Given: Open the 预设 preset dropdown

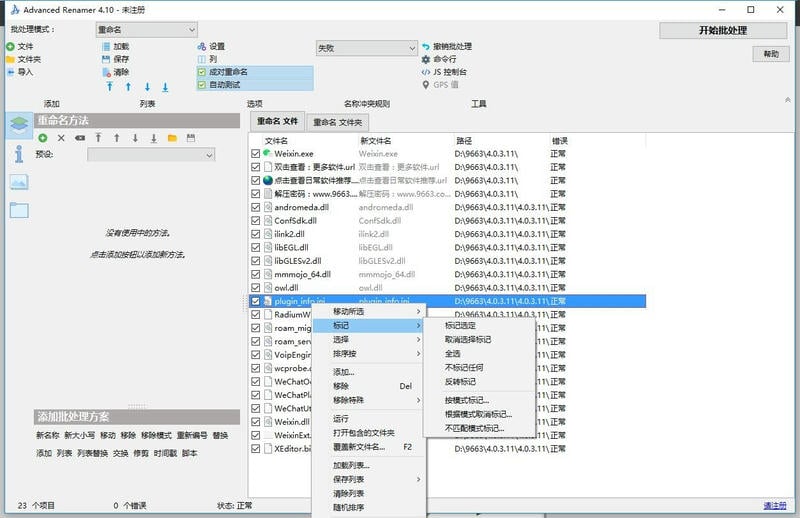Looking at the screenshot, I should 151,155.
